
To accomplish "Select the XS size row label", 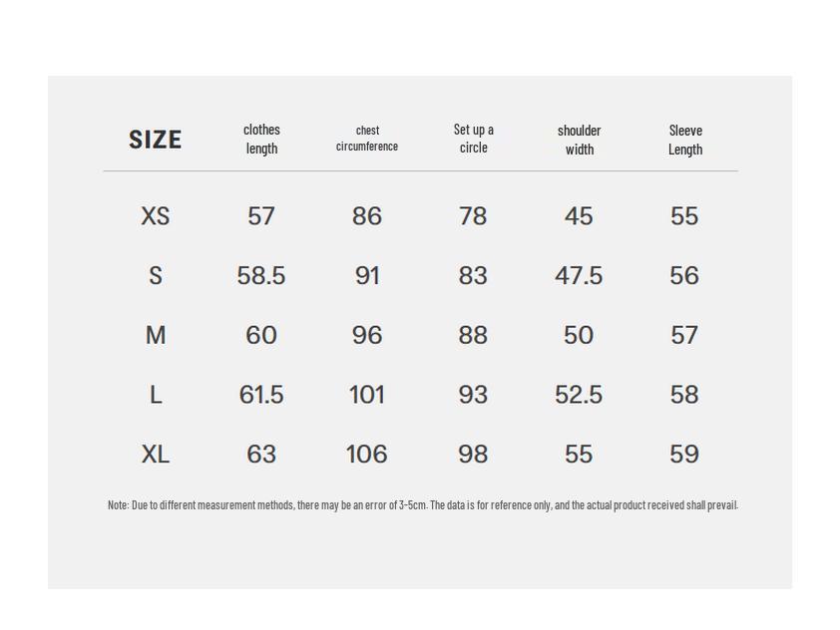I will point(155,216).
